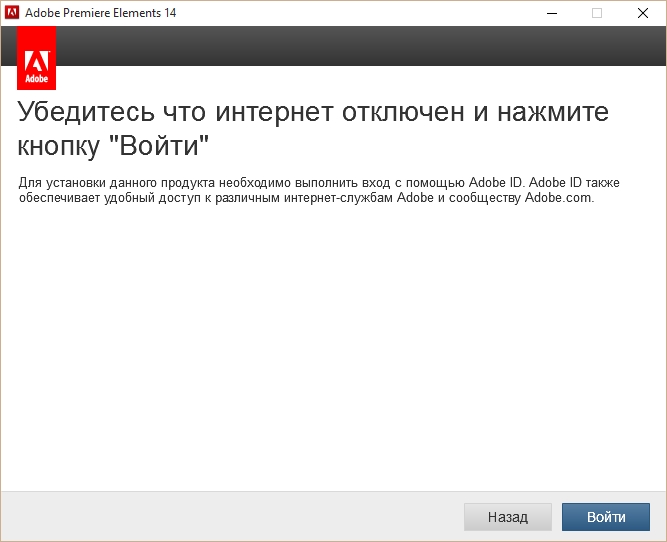Click the heading about disconnecting the internet

pos(313,128)
